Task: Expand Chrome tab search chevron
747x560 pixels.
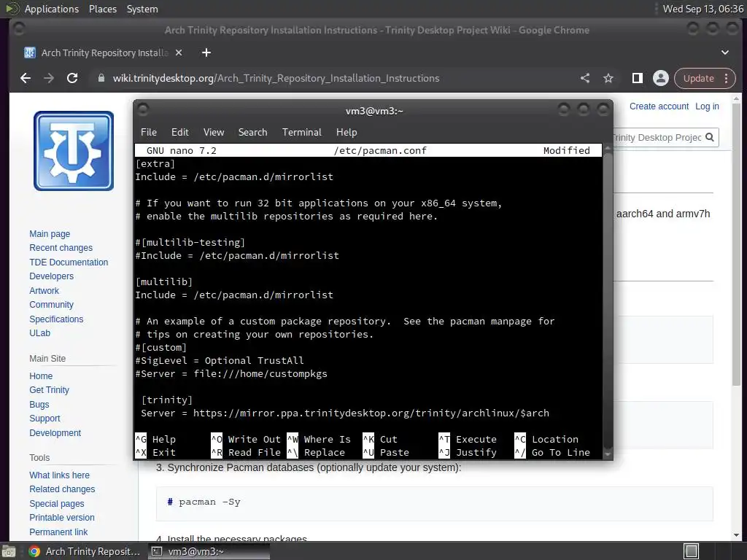Action: (725, 52)
